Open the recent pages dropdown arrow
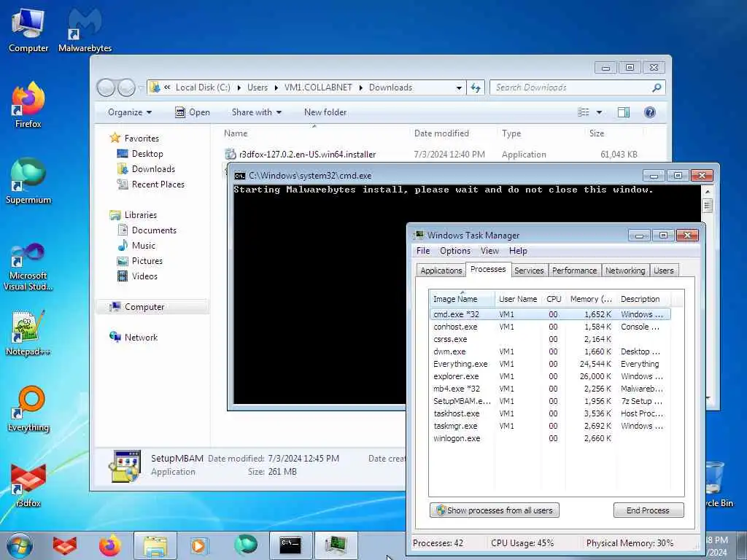 coord(140,87)
